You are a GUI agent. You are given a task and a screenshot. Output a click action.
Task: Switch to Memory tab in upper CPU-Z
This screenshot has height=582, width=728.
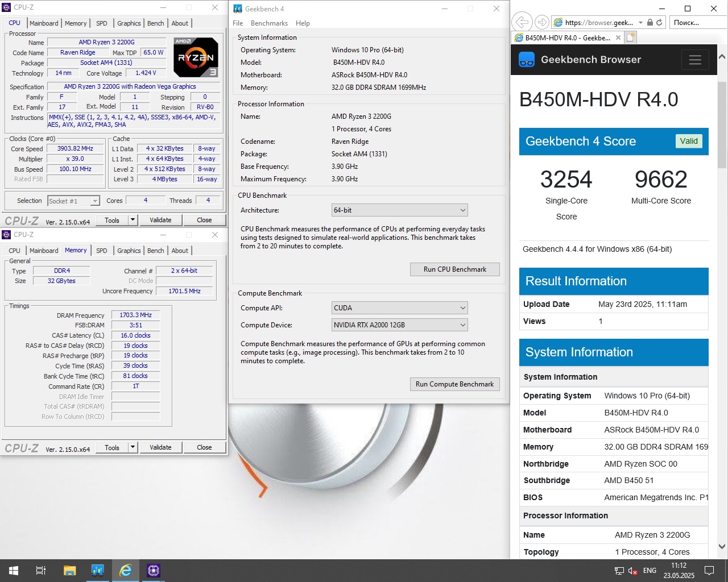coord(76,23)
